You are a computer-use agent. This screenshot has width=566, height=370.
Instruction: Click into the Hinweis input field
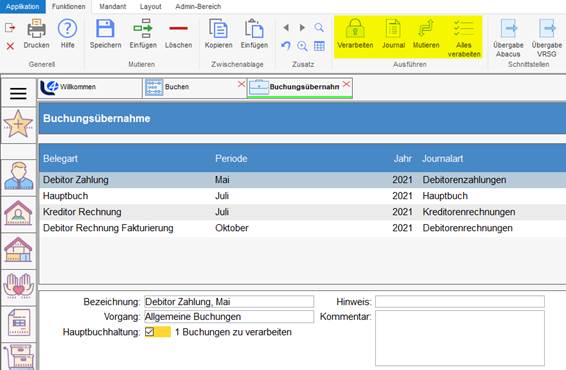pos(460,301)
